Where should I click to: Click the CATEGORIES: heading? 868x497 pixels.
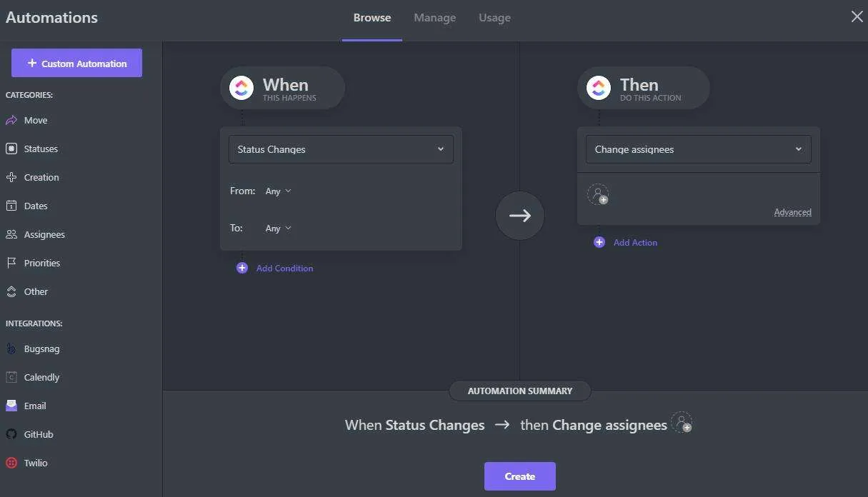pyautogui.click(x=29, y=95)
